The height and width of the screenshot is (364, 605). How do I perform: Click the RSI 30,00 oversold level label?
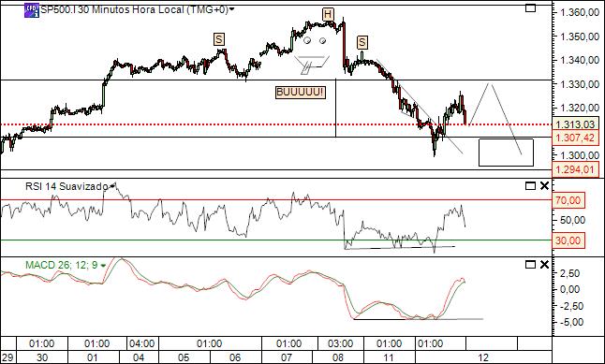(x=568, y=240)
